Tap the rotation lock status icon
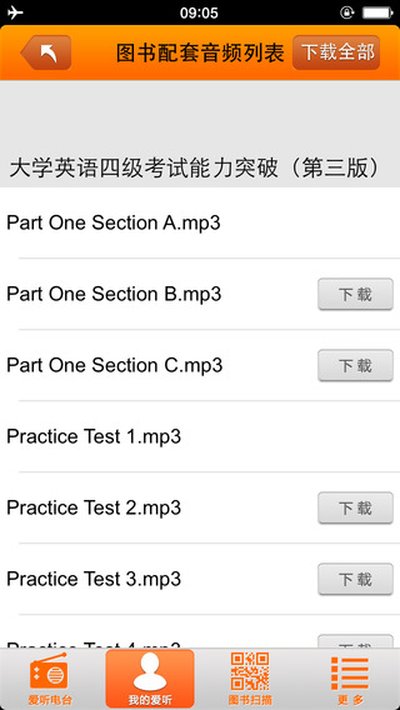This screenshot has width=400, height=710. point(347,13)
